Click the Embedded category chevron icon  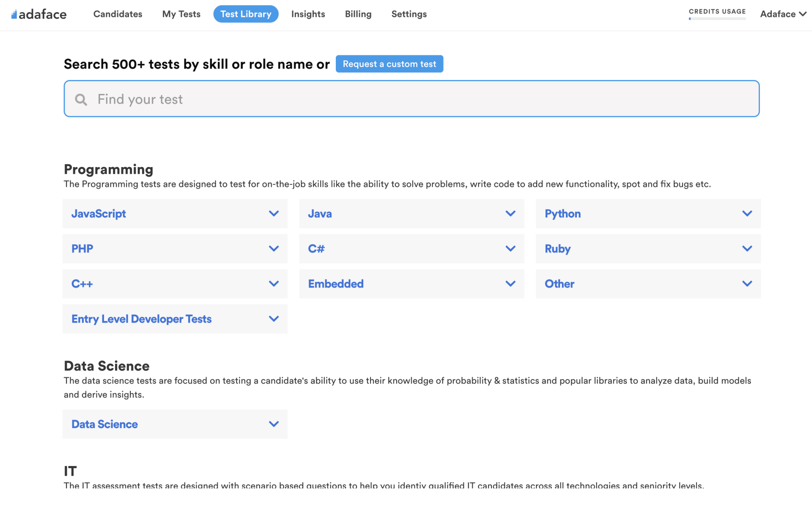(510, 284)
